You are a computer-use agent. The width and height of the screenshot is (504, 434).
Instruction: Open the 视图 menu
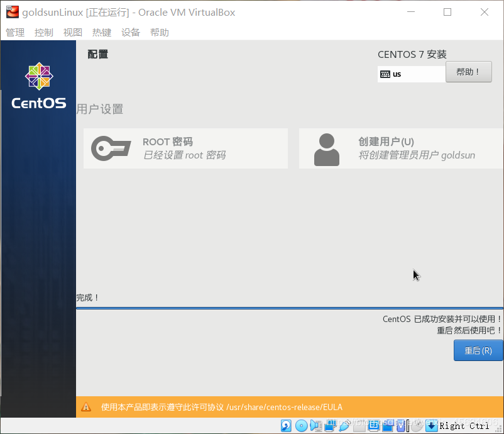pyautogui.click(x=73, y=33)
